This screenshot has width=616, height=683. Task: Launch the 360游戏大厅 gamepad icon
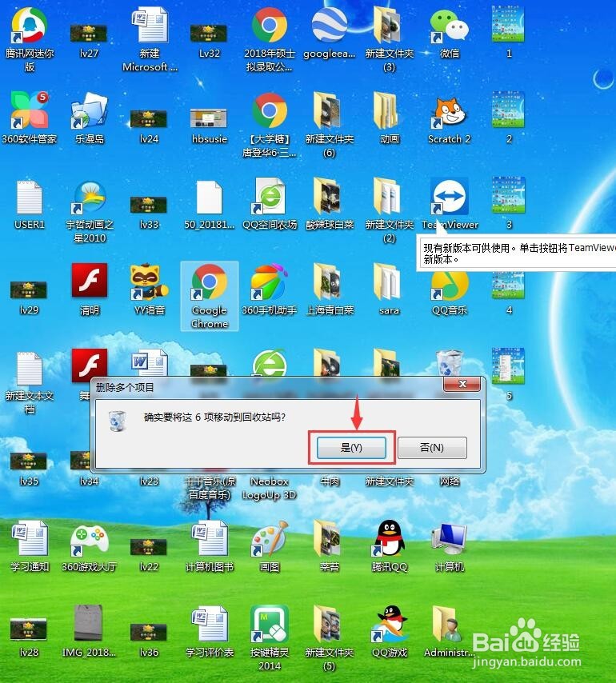(x=89, y=540)
